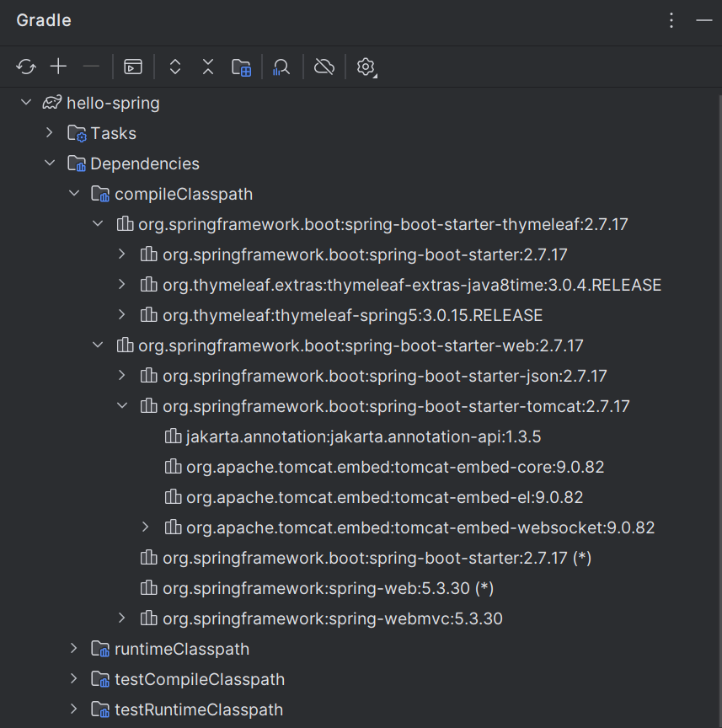Select spring-boot-starter-json:2.7.17 entry

point(360,376)
